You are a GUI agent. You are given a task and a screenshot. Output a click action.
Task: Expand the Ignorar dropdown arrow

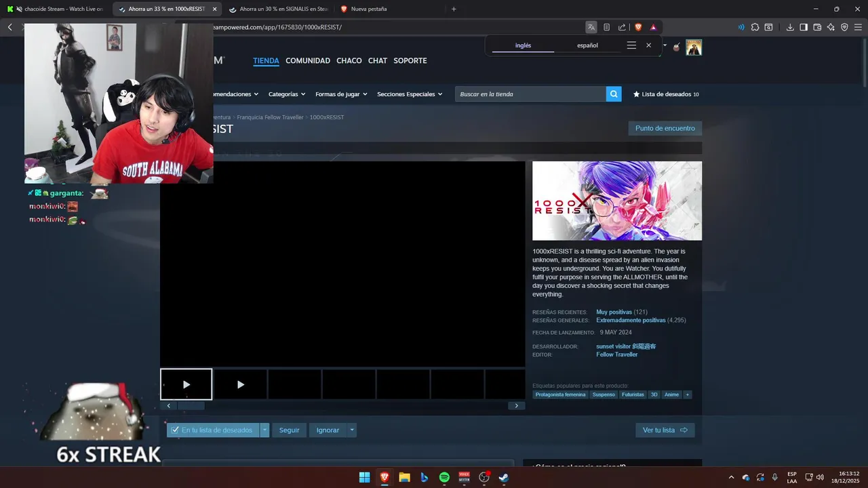coord(351,430)
